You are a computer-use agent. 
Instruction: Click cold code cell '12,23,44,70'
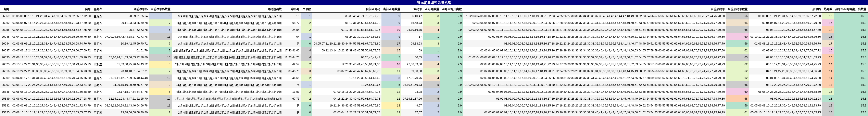point(292,57)
